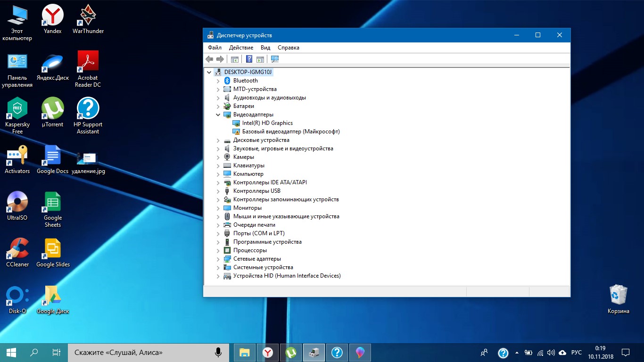Collapse the DESKTOP-IGMG10J root node
Image resolution: width=644 pixels, height=362 pixels.
pyautogui.click(x=209, y=72)
